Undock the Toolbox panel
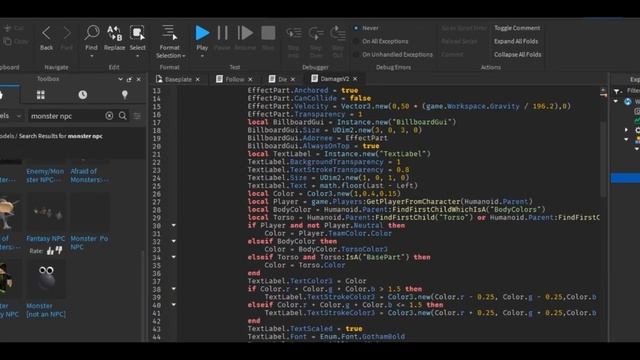This screenshot has height=360, width=640. click(129, 80)
